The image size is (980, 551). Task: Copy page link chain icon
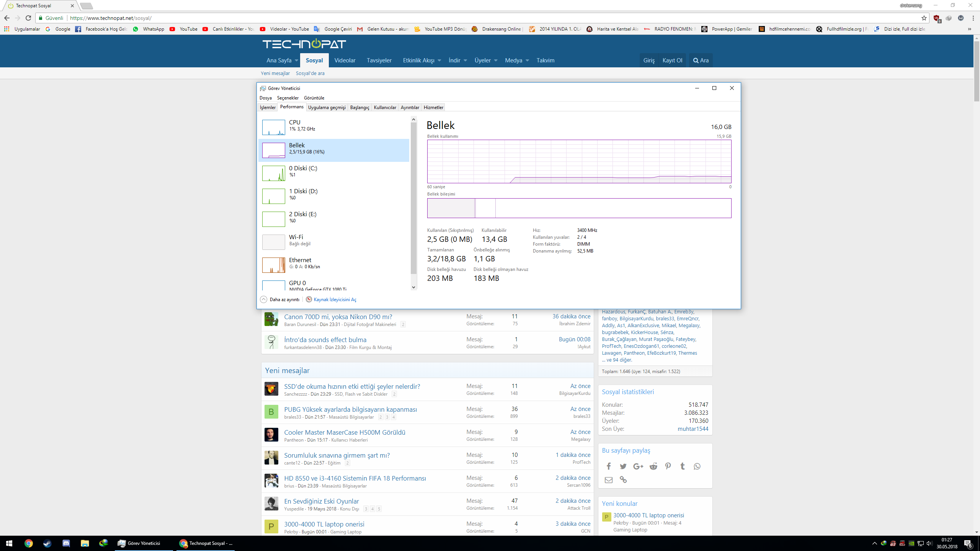coord(623,480)
